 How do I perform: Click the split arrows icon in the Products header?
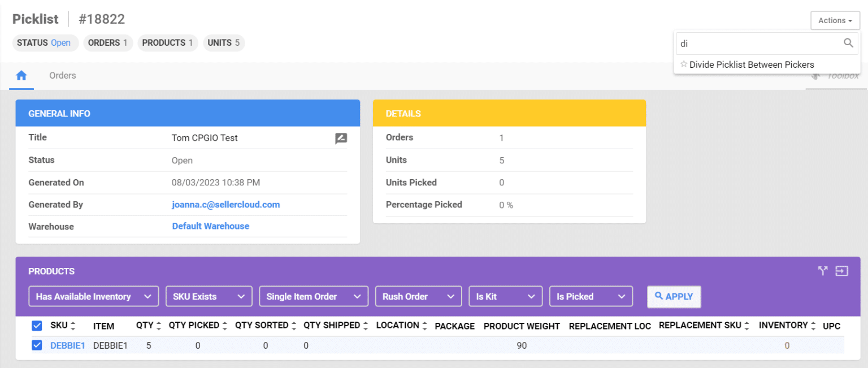pyautogui.click(x=823, y=271)
